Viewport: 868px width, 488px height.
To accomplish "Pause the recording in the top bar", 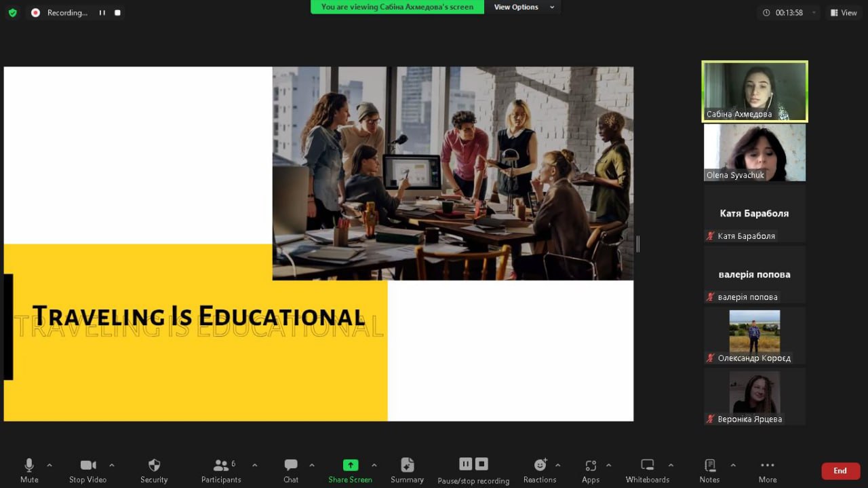I will tap(102, 13).
